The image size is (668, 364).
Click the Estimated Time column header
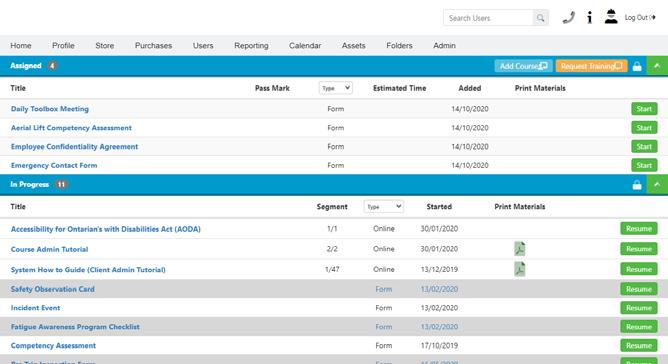[x=400, y=88]
